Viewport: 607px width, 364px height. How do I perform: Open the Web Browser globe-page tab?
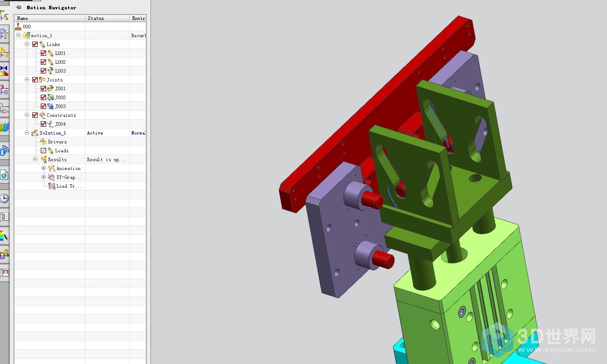point(4,175)
